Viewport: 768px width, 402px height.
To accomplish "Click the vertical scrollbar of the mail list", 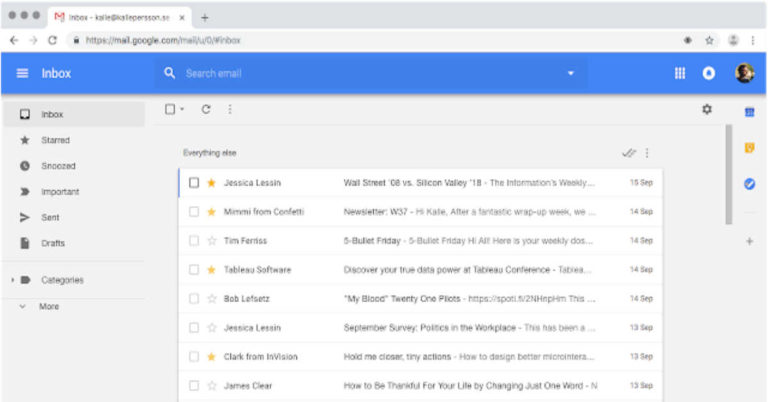I will [x=729, y=175].
